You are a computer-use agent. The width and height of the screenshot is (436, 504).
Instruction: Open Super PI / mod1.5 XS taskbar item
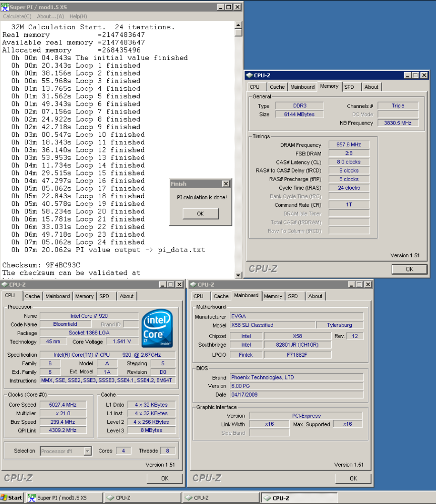(x=64, y=497)
